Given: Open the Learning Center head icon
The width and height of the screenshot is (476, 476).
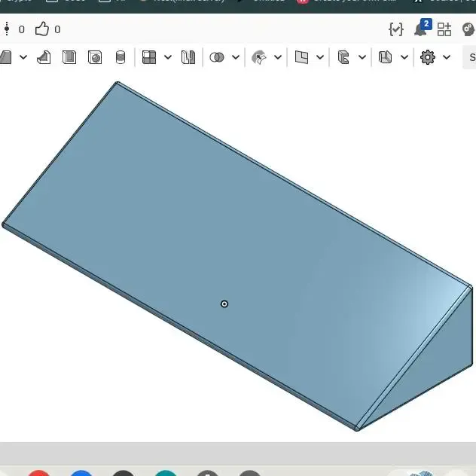Looking at the screenshot, I should coord(468,29).
